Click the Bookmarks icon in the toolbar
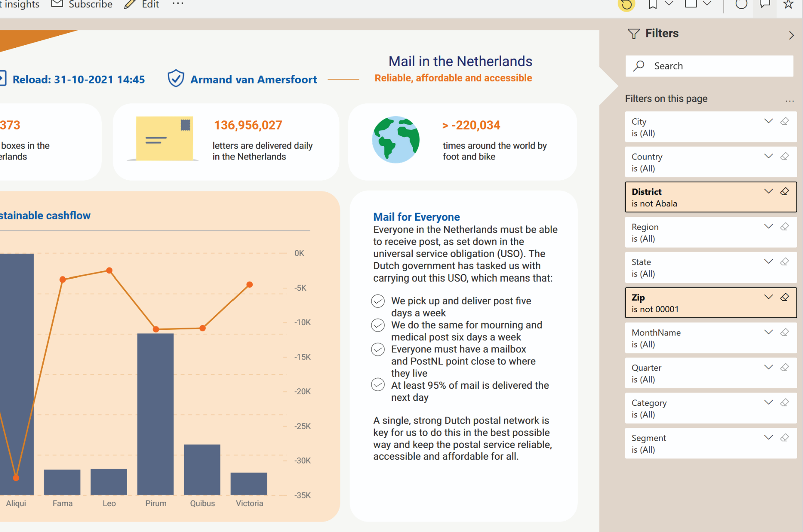 click(x=653, y=4)
